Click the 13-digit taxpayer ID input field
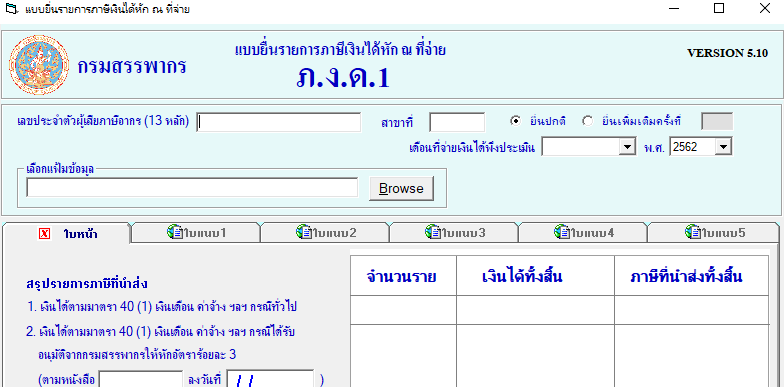 pyautogui.click(x=278, y=122)
